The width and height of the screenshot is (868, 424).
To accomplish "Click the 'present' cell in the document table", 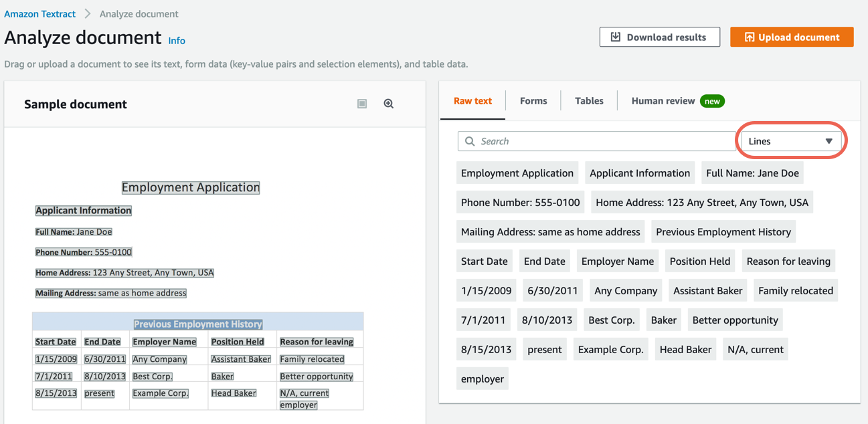I will click(x=100, y=393).
